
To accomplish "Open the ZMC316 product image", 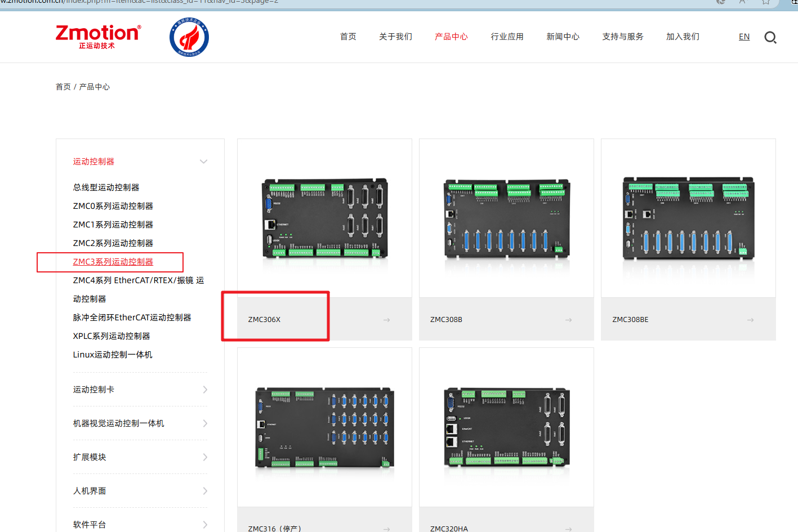I will pos(325,427).
